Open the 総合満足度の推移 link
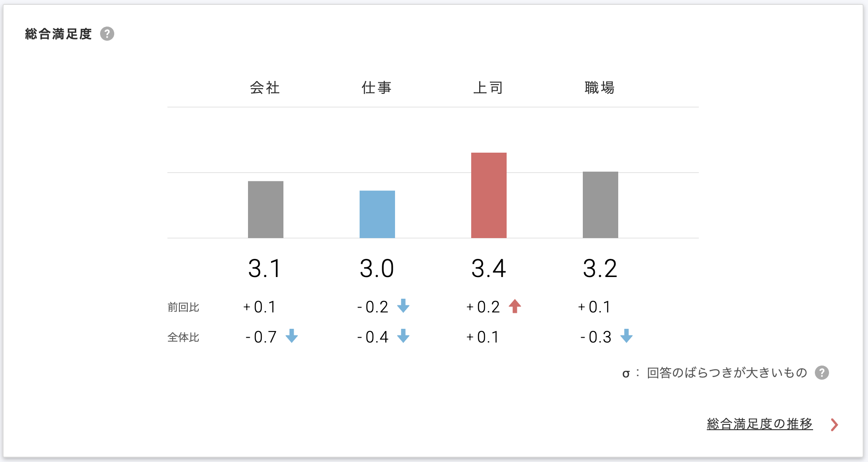 point(759,423)
